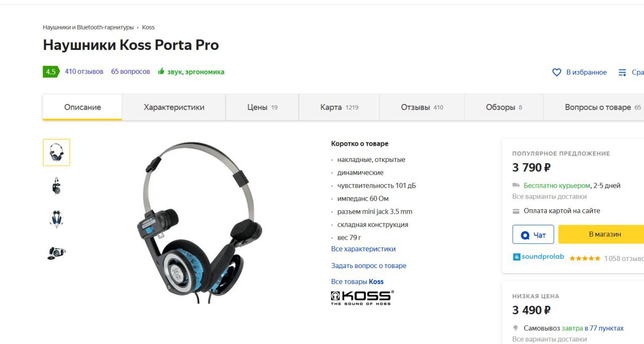
Task: Click the Задать вопрос о товаре link
Action: [x=369, y=266]
